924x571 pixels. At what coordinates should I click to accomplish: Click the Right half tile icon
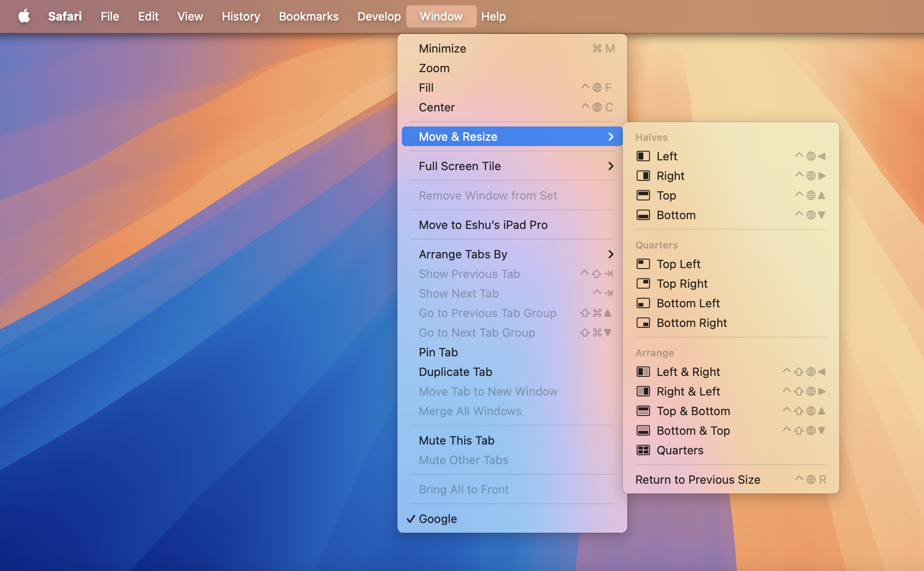click(x=643, y=176)
